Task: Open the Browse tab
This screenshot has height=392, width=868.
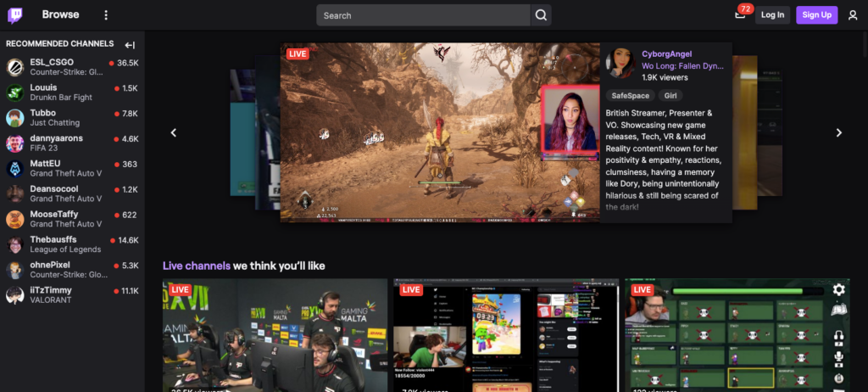Action: pos(60,15)
